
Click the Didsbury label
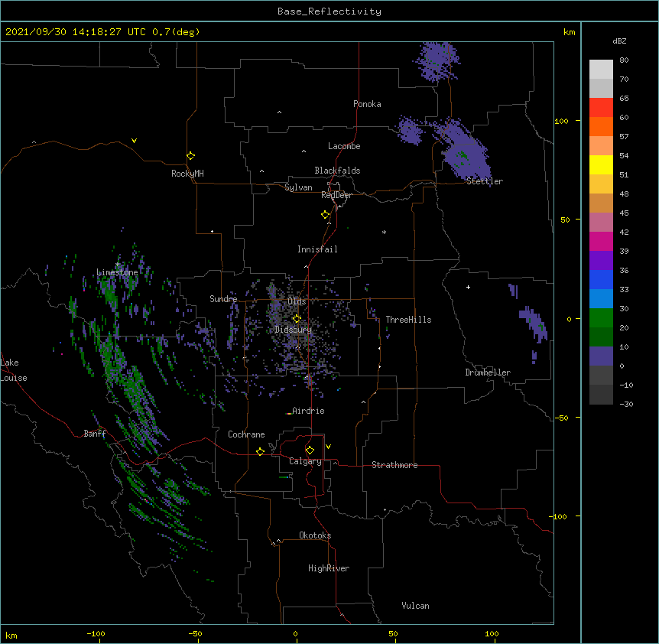coord(294,330)
